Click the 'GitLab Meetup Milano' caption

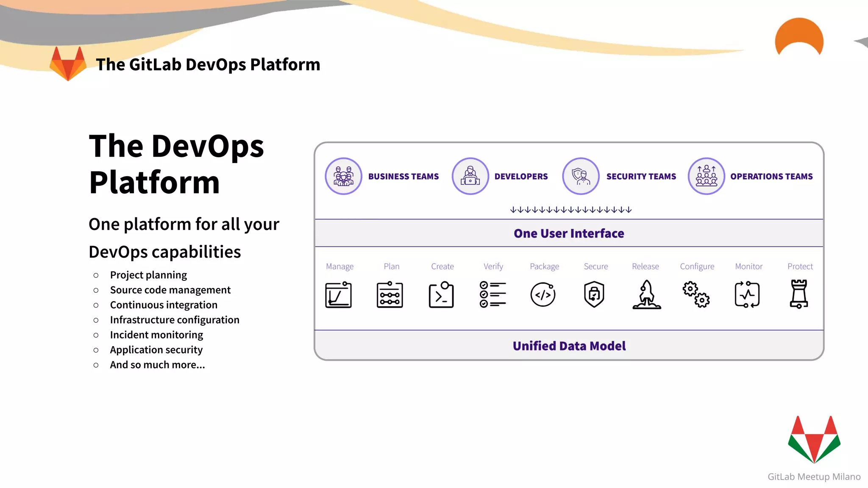click(x=814, y=477)
